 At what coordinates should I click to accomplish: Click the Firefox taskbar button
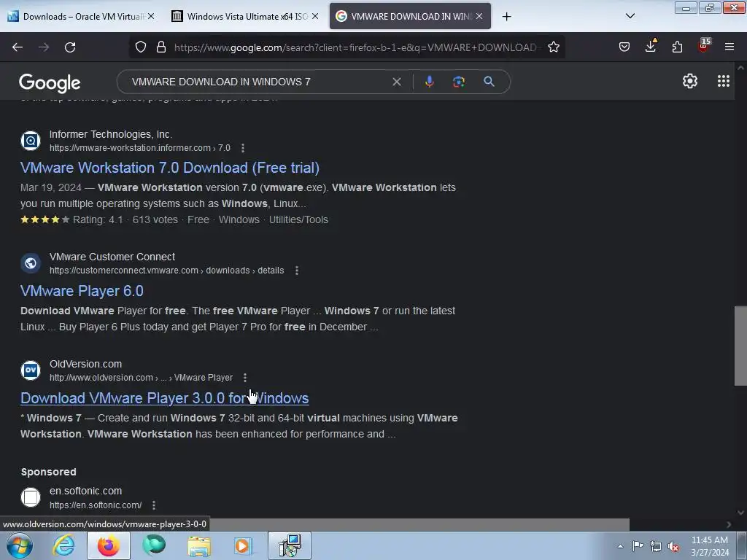click(x=109, y=545)
